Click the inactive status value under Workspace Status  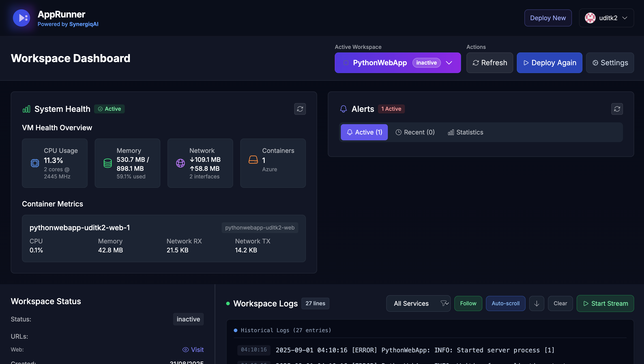coord(188,319)
